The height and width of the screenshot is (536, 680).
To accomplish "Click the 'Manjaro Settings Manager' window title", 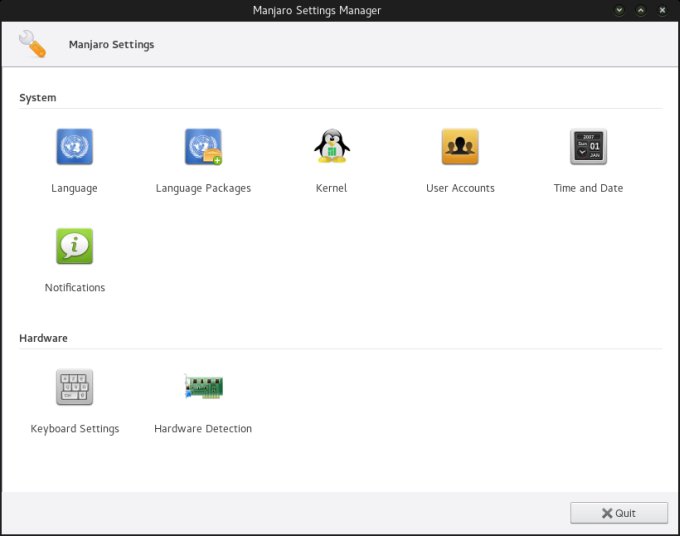I will 317,10.
